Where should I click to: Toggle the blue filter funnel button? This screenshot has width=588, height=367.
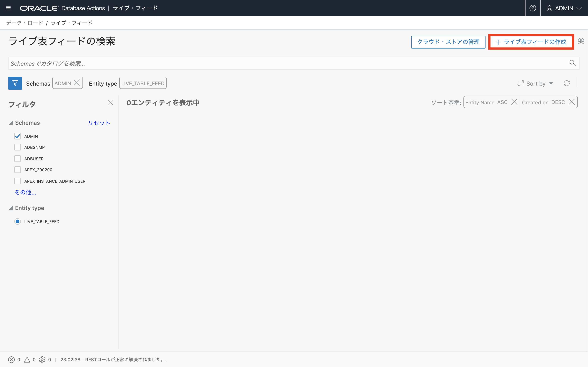(15, 83)
